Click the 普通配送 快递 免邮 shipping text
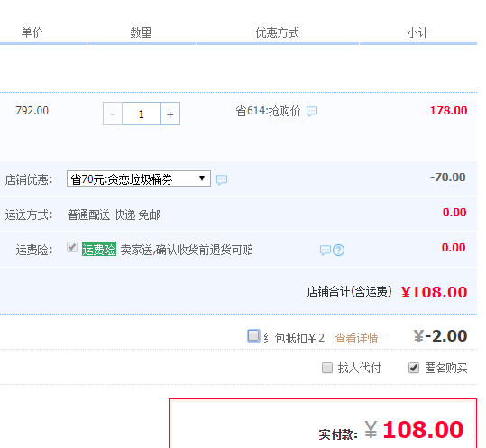The image size is (486, 448). (114, 215)
